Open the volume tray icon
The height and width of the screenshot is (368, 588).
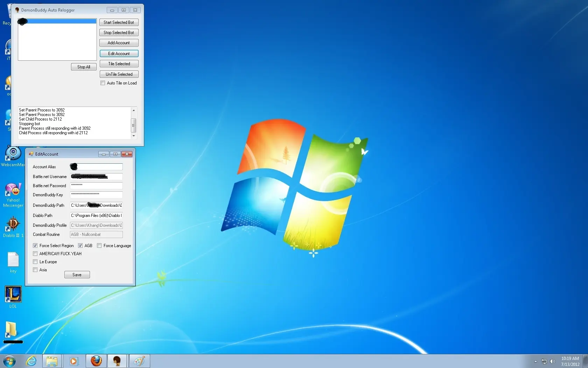point(553,361)
